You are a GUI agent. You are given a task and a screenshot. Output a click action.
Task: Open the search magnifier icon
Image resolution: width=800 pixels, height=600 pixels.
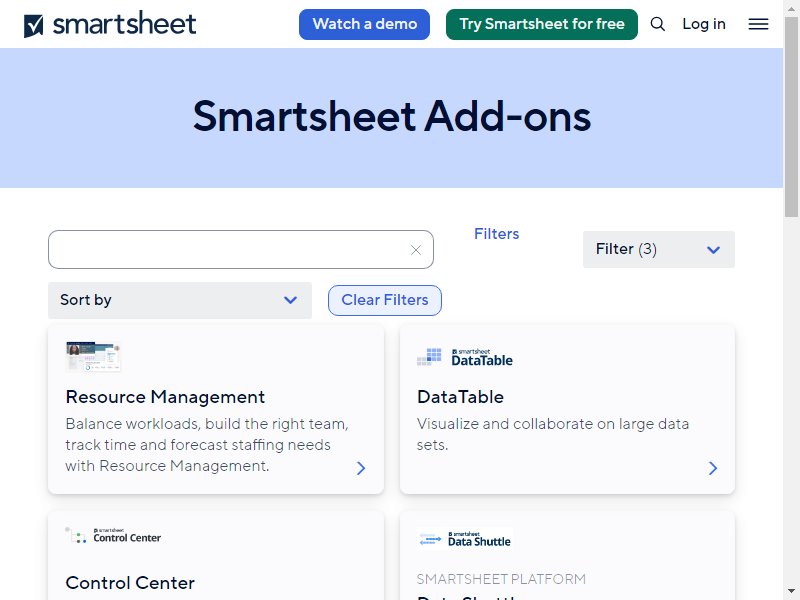coord(658,24)
